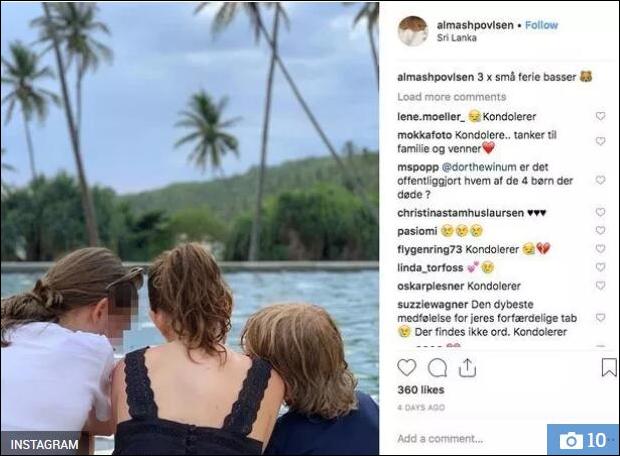The width and height of the screenshot is (620, 456).
Task: Share the post via share icon
Action: pyautogui.click(x=467, y=368)
